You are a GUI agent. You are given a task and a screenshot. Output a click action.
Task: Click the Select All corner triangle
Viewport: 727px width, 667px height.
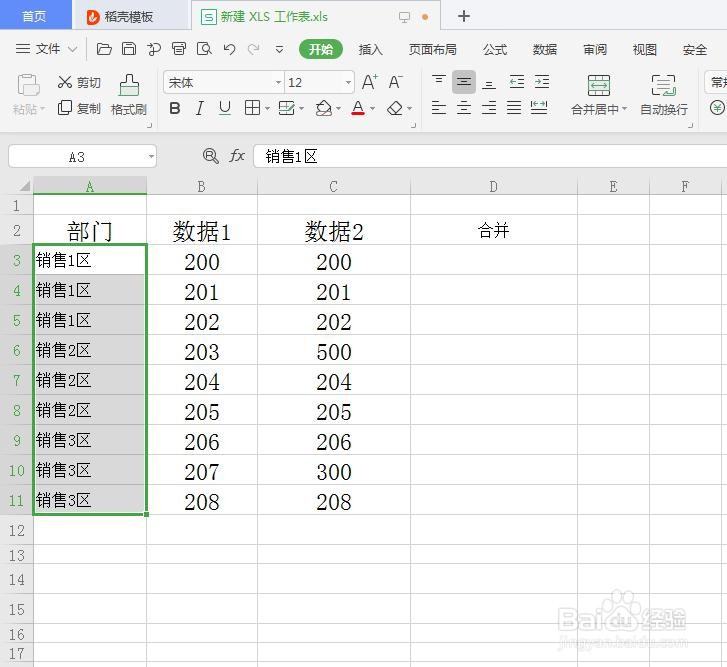point(25,186)
